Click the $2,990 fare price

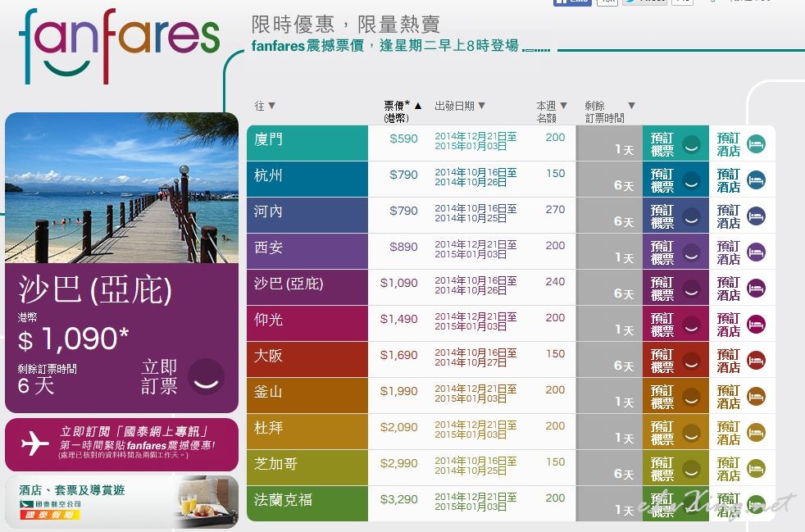point(399,463)
